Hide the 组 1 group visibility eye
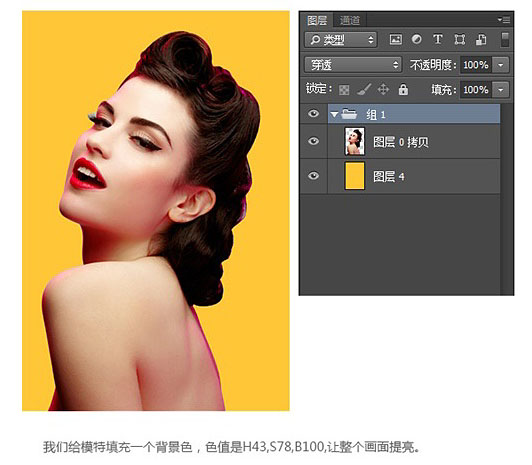Screen dimensions: 532x465 click(314, 113)
